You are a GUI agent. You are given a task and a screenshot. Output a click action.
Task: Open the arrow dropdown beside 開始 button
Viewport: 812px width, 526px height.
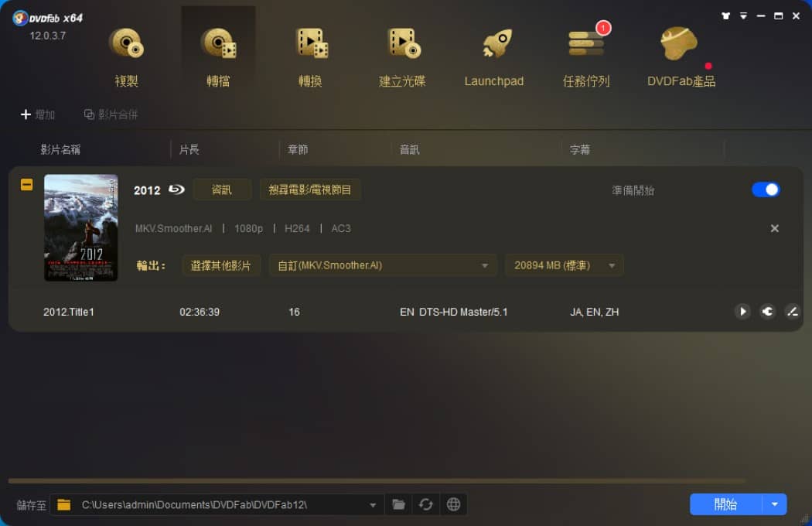click(x=774, y=504)
